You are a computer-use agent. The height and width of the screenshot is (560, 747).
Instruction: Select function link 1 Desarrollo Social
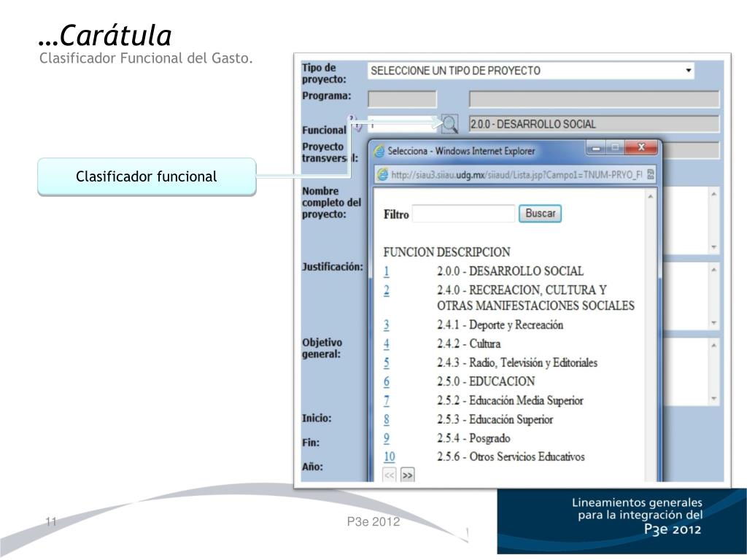(387, 271)
